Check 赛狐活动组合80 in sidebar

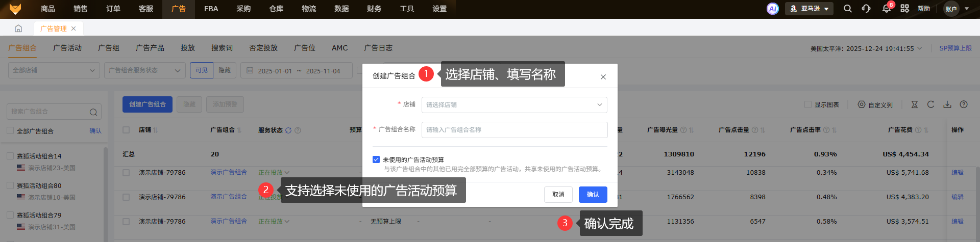coord(10,185)
